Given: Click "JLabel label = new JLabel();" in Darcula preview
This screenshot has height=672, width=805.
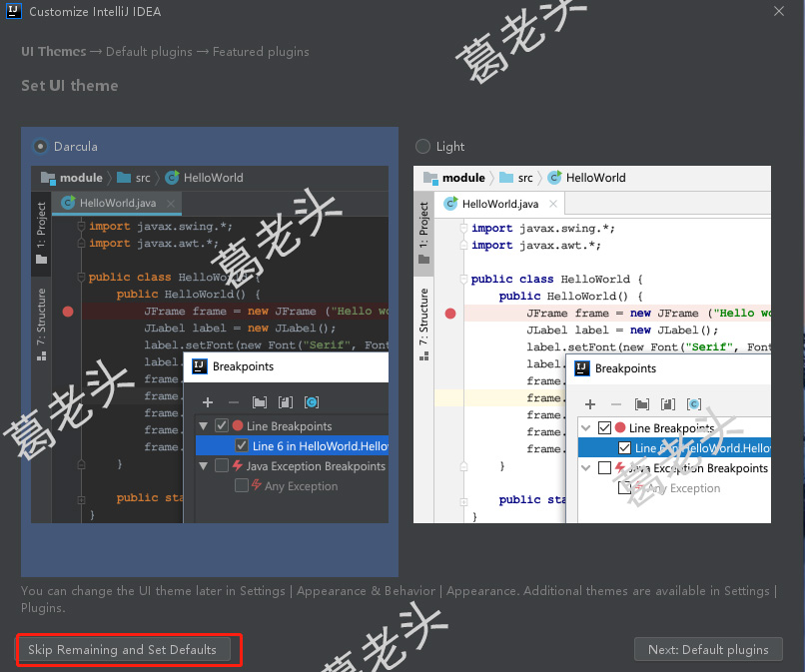Looking at the screenshot, I should pos(240,329).
